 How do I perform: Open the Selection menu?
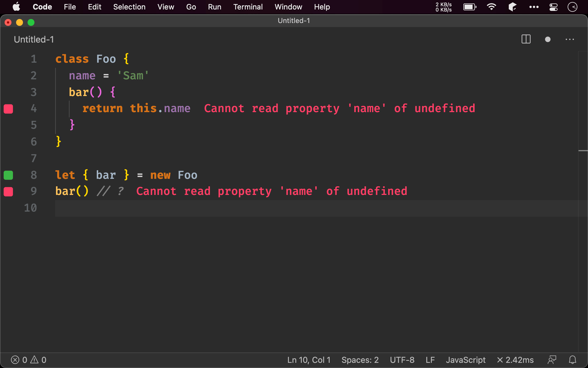click(129, 7)
